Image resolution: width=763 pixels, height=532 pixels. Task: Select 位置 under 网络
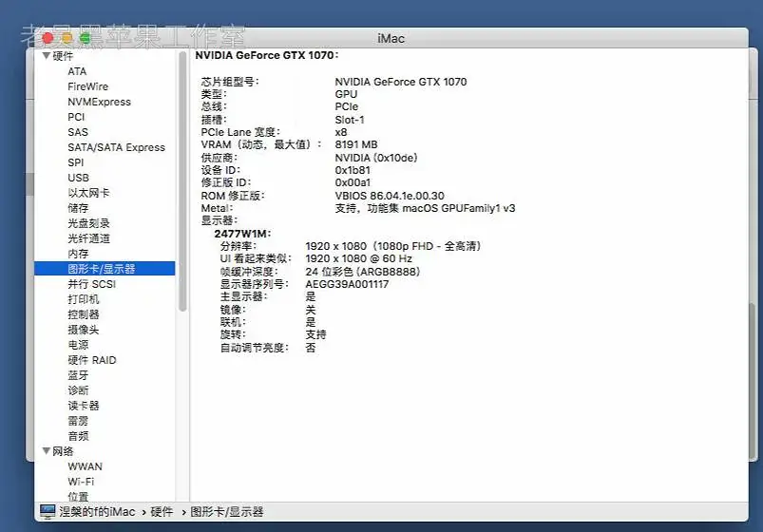click(78, 497)
